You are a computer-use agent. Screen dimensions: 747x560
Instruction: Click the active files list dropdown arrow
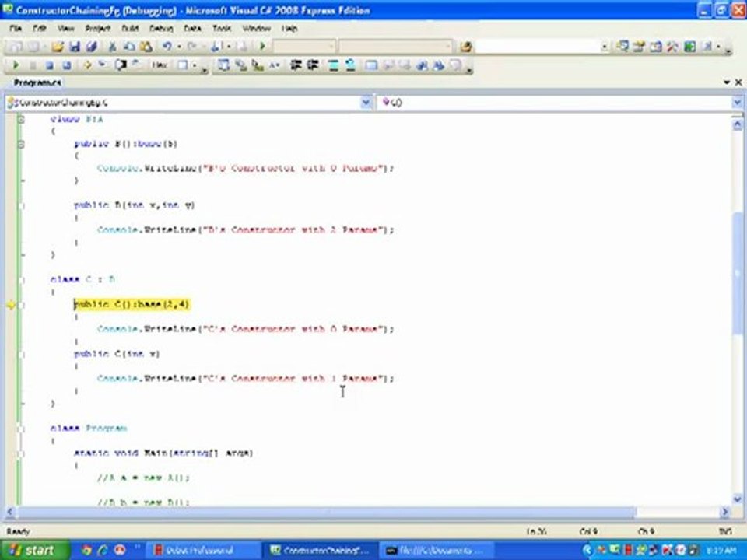pos(727,82)
